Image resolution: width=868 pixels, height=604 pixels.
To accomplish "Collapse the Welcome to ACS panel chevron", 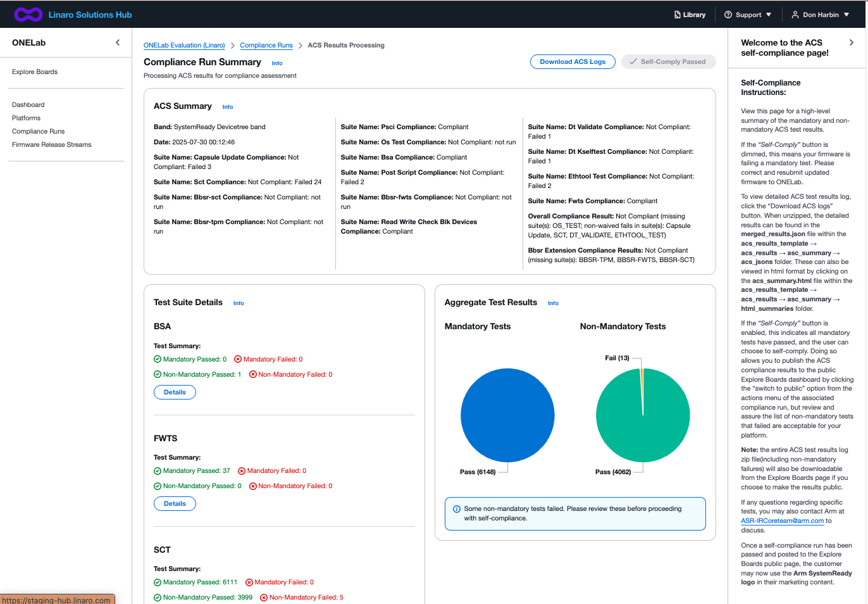I will (852, 42).
